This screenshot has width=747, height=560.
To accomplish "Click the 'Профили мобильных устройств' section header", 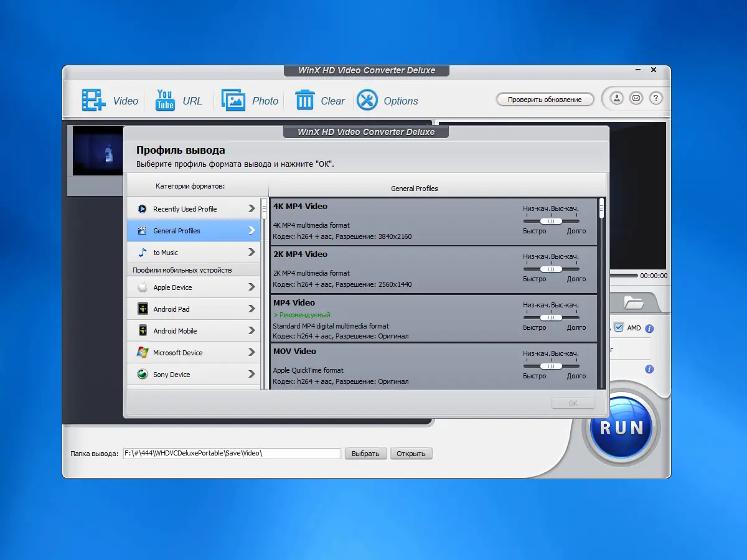I will click(182, 270).
